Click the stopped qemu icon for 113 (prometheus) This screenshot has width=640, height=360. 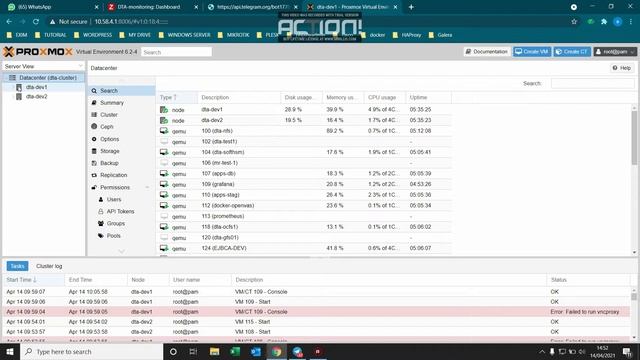tap(164, 216)
